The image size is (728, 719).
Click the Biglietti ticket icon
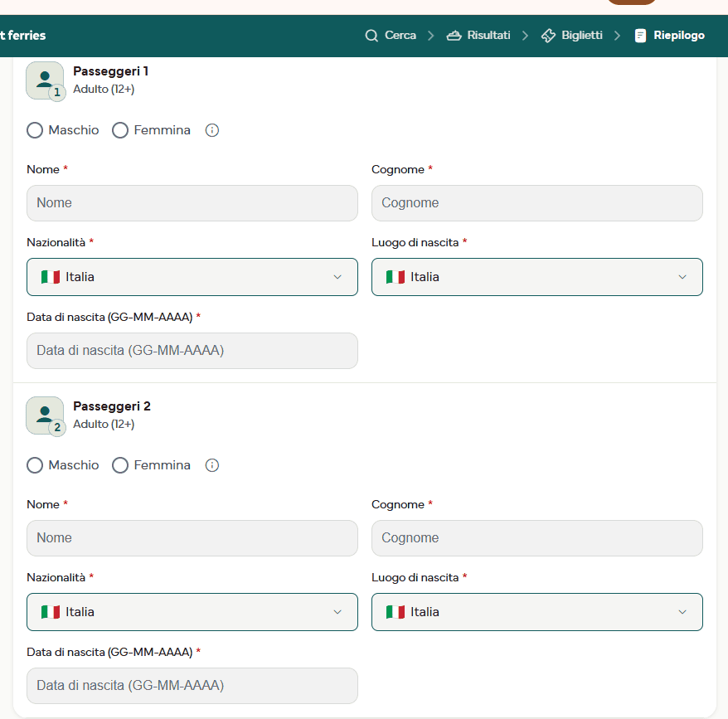tap(548, 36)
